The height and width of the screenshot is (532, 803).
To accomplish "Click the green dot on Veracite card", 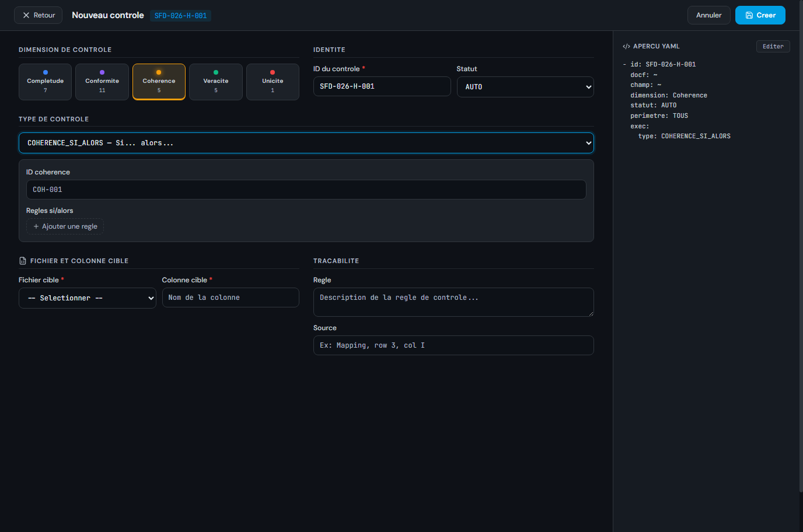I will [x=216, y=72].
